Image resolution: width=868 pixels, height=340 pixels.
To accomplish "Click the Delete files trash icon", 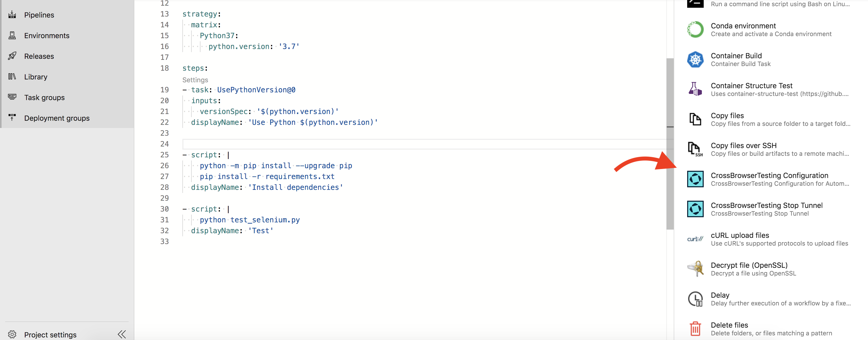I will point(695,329).
